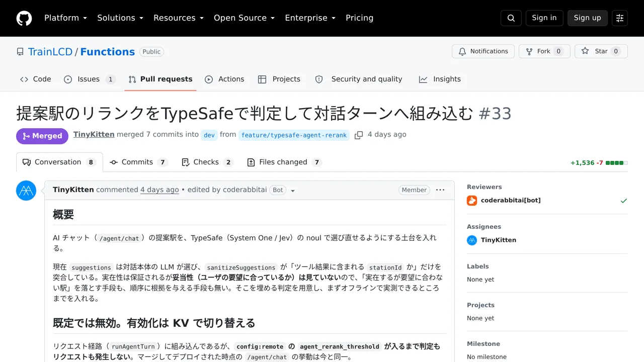644x362 pixels.
Task: Go to GitHub homepage via Octocat logo
Action: 24,18
